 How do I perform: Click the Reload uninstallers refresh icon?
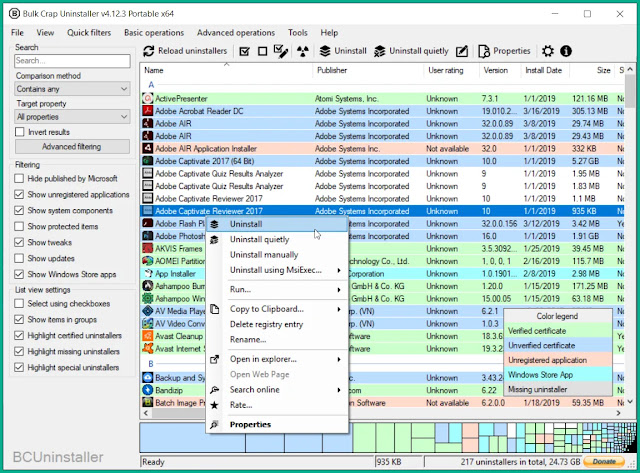[149, 51]
